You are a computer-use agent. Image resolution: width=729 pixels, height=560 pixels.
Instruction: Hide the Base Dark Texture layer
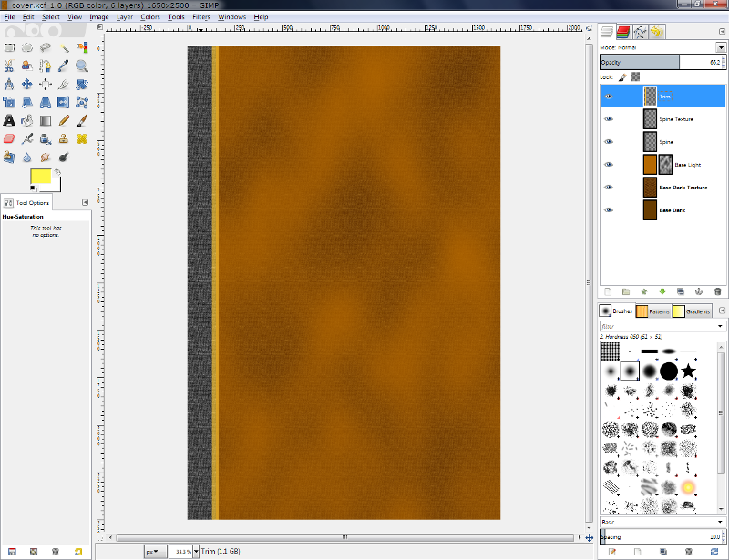[x=609, y=188]
